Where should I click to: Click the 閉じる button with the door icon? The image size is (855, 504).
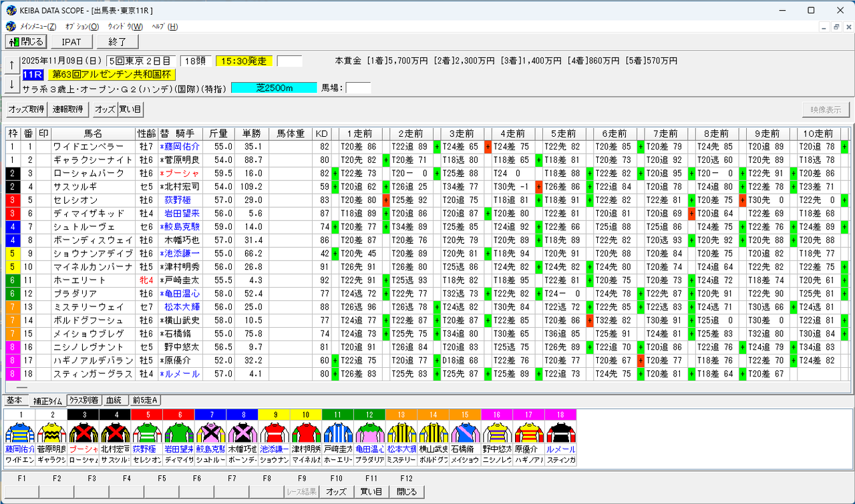(x=26, y=41)
